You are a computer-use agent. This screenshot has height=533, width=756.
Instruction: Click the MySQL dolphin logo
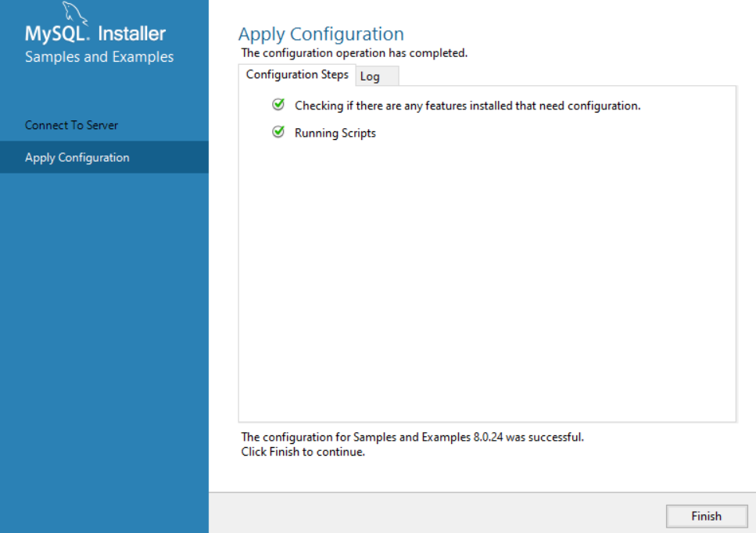75,13
